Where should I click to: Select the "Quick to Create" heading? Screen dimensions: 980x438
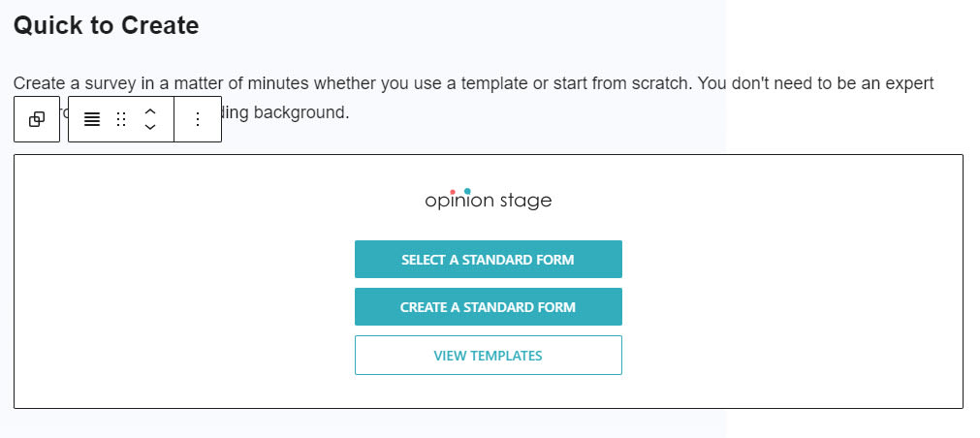point(106,26)
